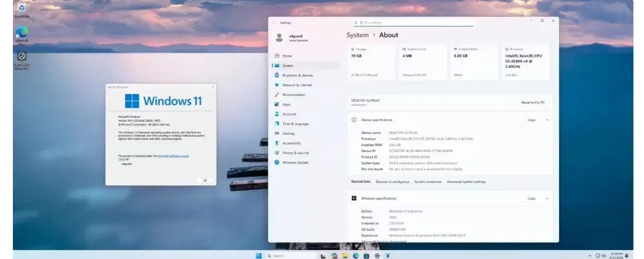Viewport: 644px width, 259px height.
Task: Collapse the Windows specifications section
Action: click(547, 198)
